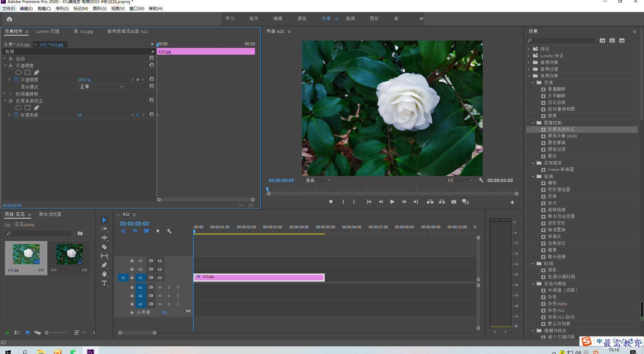Select the Selection tool arrow
Viewport: 644px width, 354px height.
pos(104,220)
